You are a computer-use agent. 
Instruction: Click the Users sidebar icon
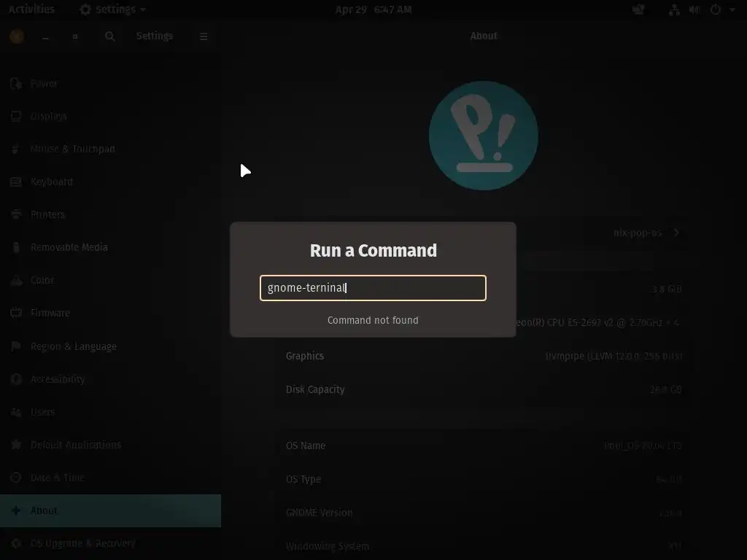[16, 412]
